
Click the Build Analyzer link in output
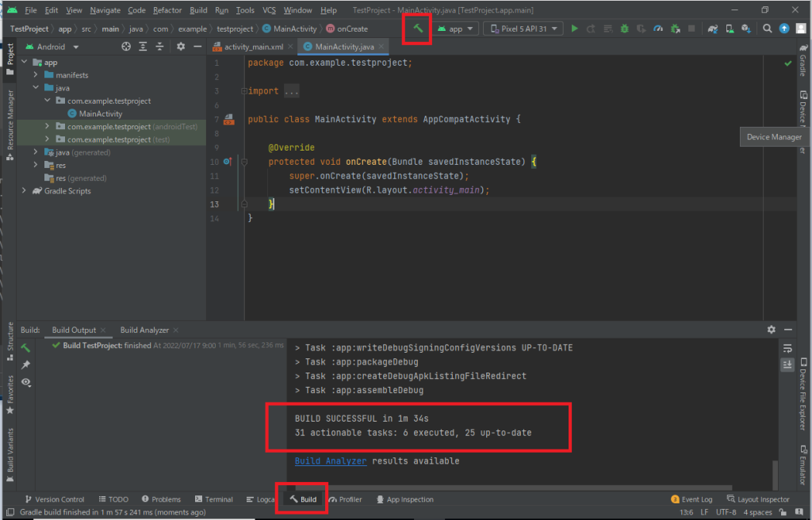coord(331,461)
